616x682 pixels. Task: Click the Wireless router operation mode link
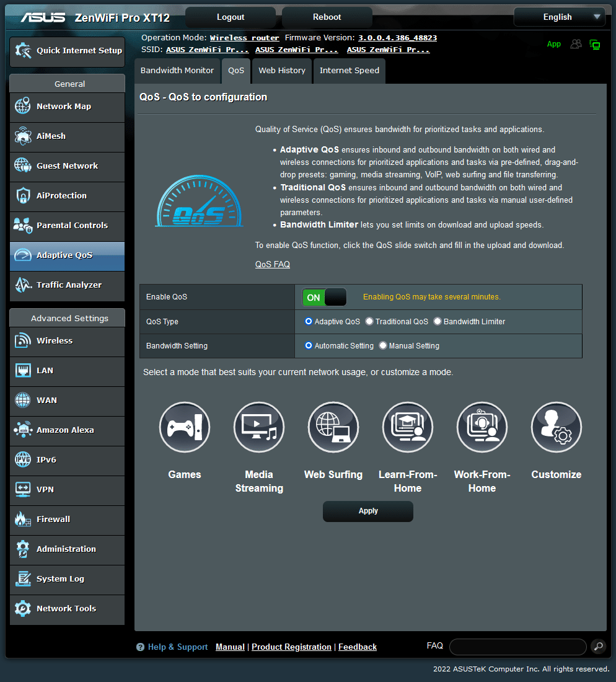(x=244, y=38)
